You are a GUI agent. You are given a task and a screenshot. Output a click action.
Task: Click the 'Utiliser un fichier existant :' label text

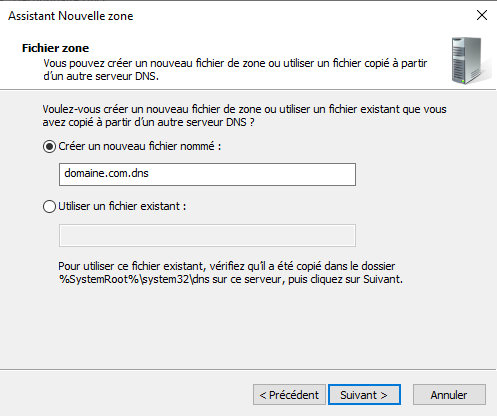click(122, 206)
